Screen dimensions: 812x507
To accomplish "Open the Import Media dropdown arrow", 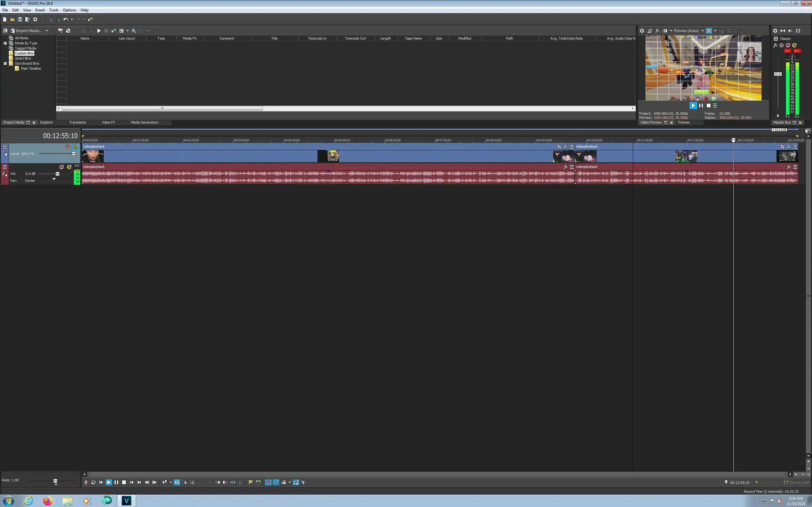I will 47,30.
